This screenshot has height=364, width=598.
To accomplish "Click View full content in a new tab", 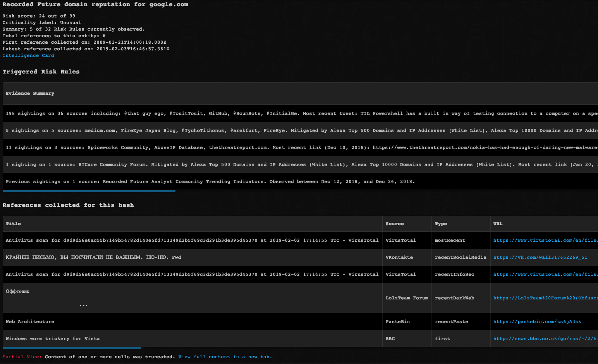I will (225, 357).
